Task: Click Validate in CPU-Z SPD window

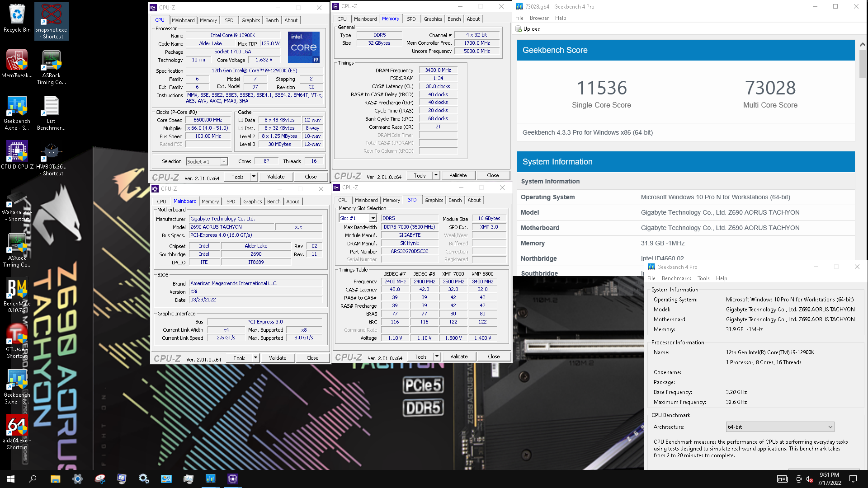Action: tap(459, 357)
